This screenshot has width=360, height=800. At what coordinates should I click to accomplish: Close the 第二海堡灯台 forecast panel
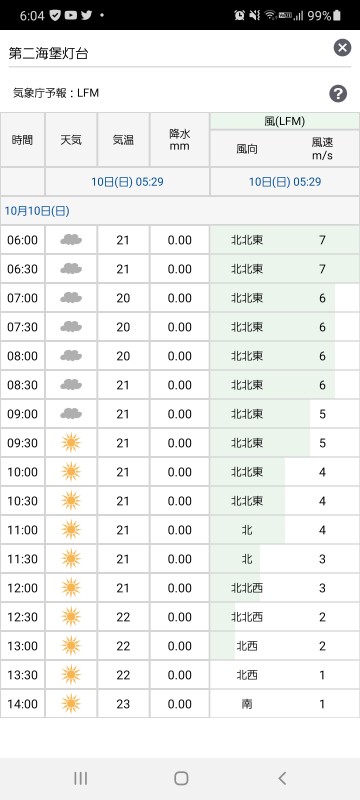click(342, 48)
